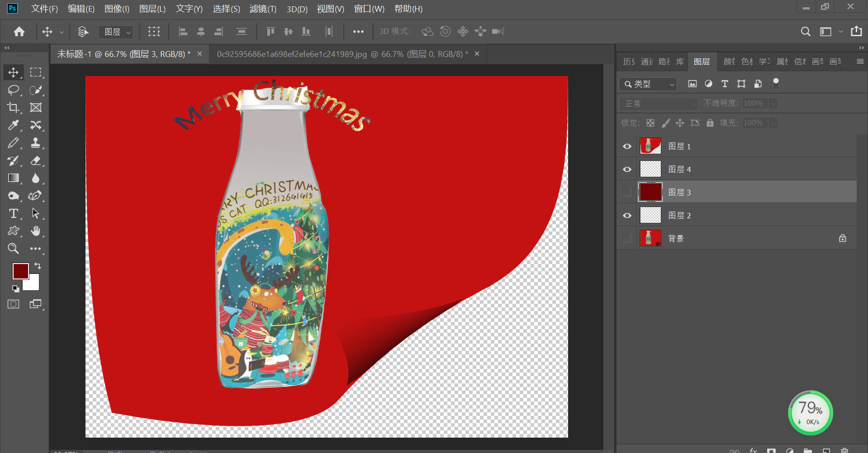This screenshot has height=453, width=868.
Task: Switch to the 未标题-1 document tab
Action: point(123,54)
